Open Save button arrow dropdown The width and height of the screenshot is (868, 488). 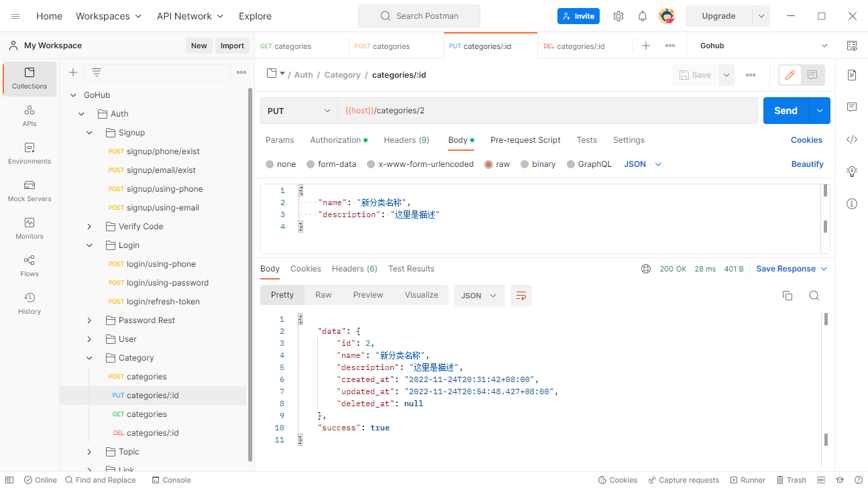[x=726, y=75]
